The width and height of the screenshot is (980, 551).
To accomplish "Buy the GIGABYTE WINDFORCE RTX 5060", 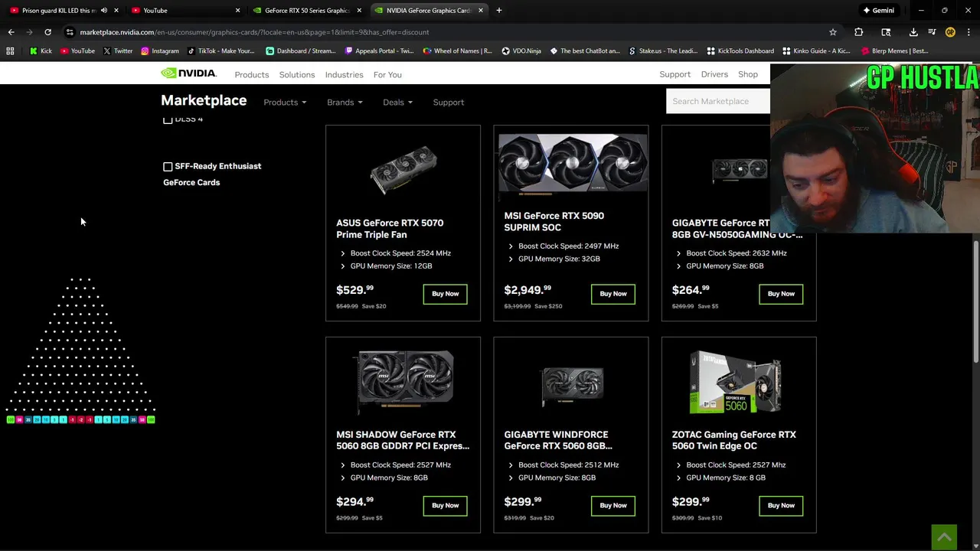I will [x=613, y=506].
